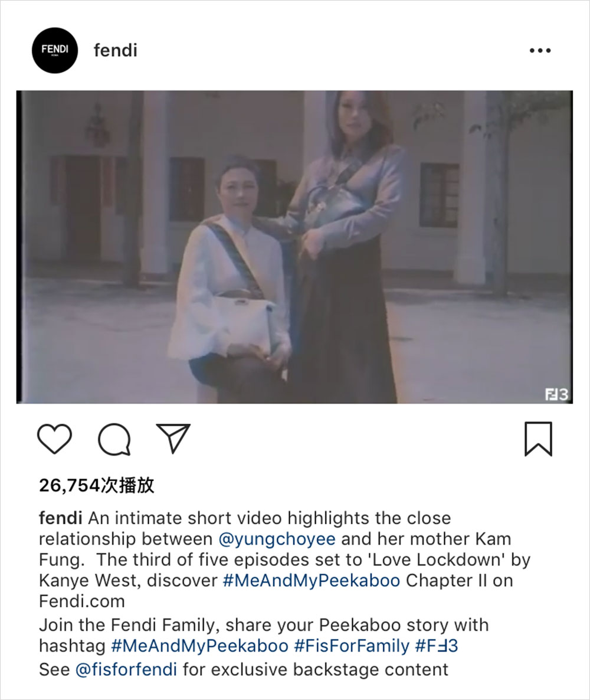The width and height of the screenshot is (590, 700).
Task: Open the #F∃3 hashtag link
Action: click(437, 646)
